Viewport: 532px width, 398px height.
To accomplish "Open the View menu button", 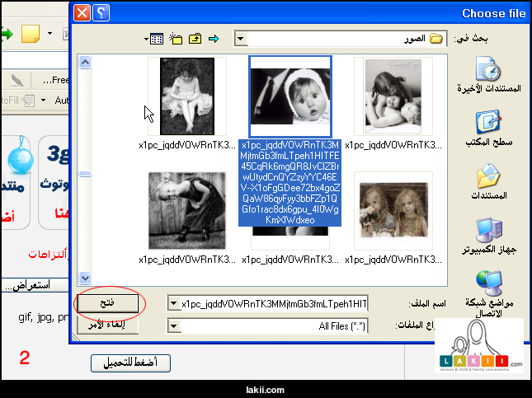I will tap(153, 39).
